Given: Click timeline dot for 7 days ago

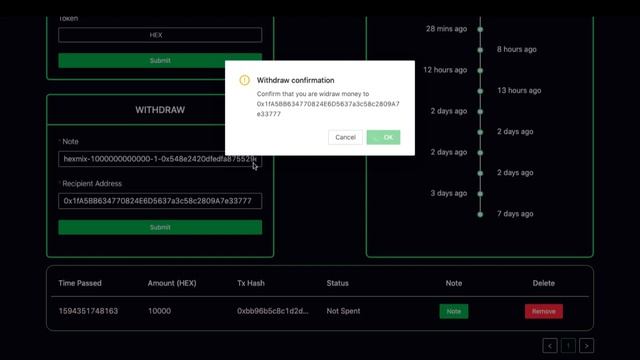Looking at the screenshot, I should click(x=480, y=214).
